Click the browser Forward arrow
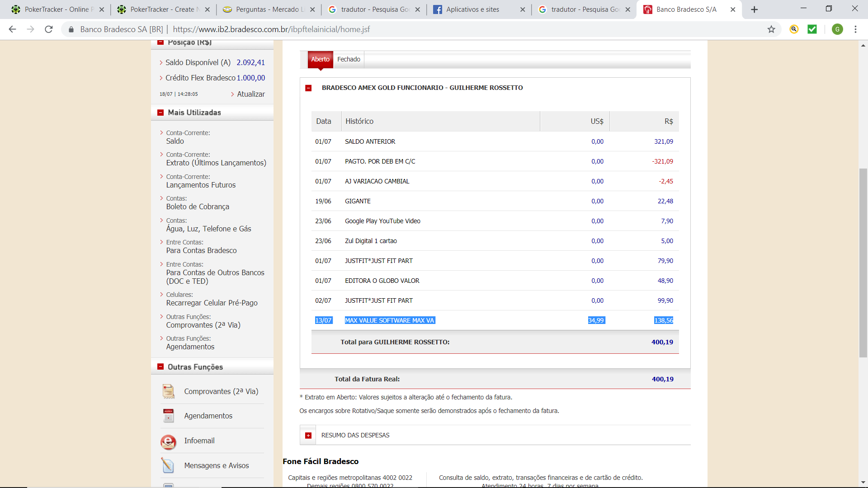The height and width of the screenshot is (488, 868). click(30, 29)
